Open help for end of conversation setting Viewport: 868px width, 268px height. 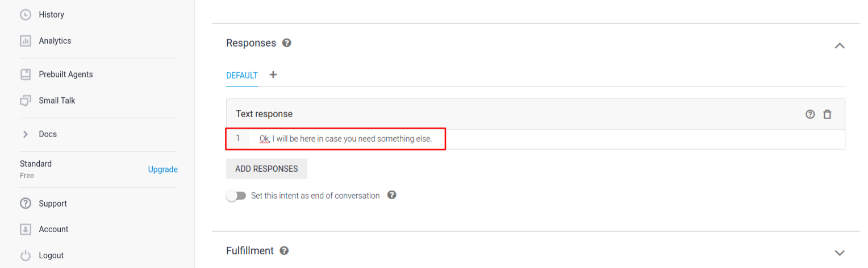pos(391,195)
